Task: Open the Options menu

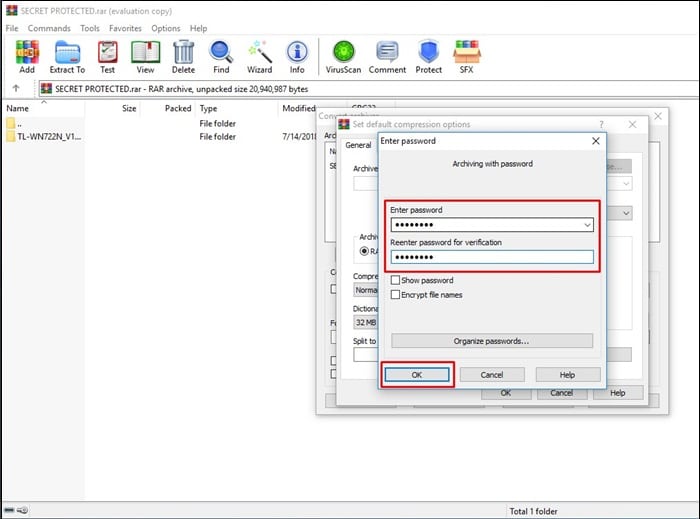Action: click(166, 28)
